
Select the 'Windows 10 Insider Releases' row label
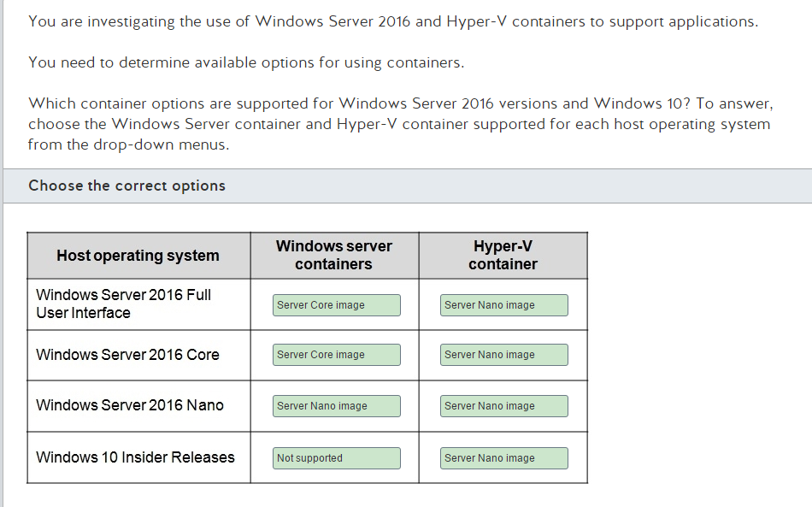pyautogui.click(x=135, y=457)
